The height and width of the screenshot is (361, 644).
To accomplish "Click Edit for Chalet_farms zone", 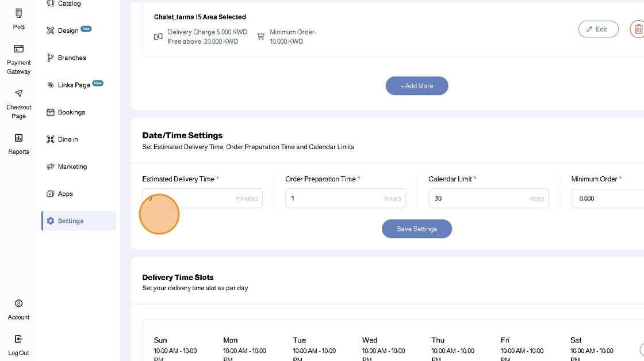I will (x=598, y=29).
